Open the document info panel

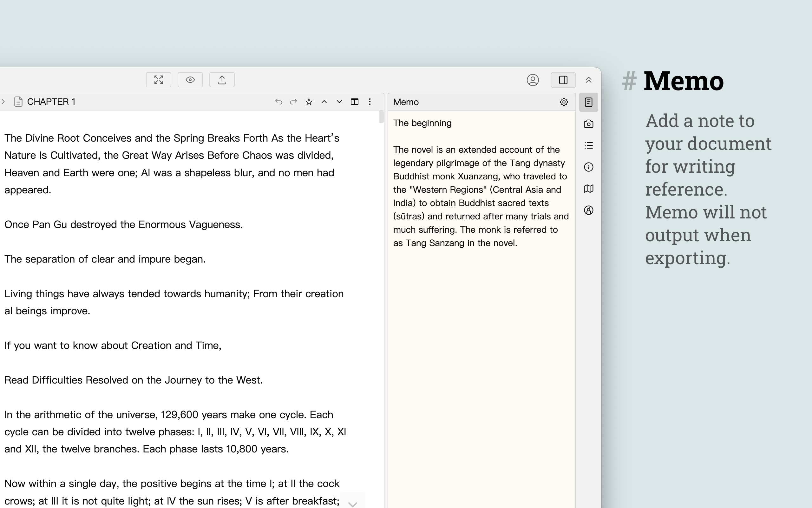588,167
